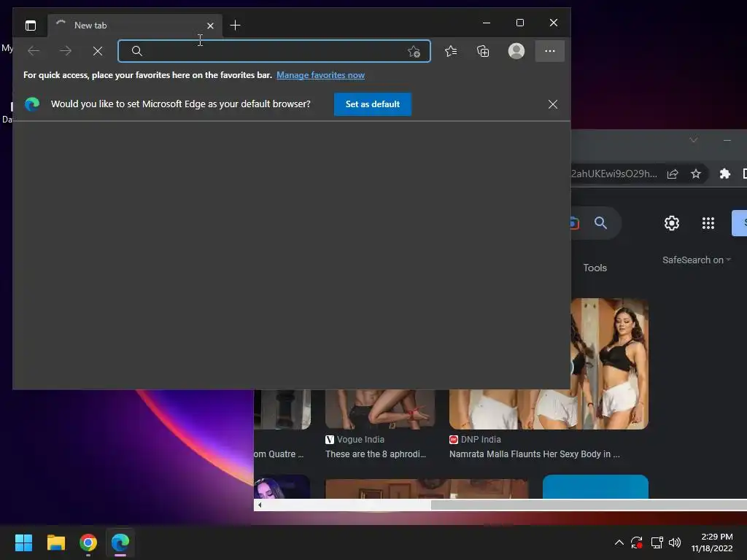Switch to Edge from taskbar
This screenshot has width=747, height=560.
(120, 542)
